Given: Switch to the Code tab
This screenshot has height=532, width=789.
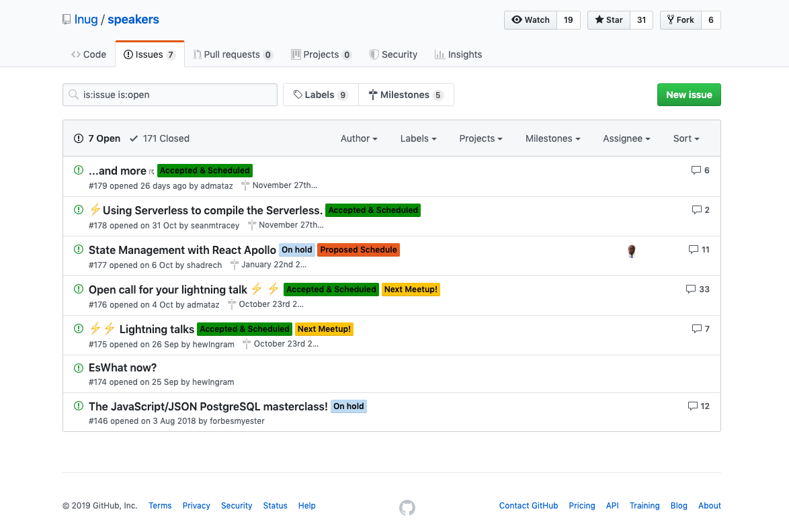Looking at the screenshot, I should click(89, 54).
